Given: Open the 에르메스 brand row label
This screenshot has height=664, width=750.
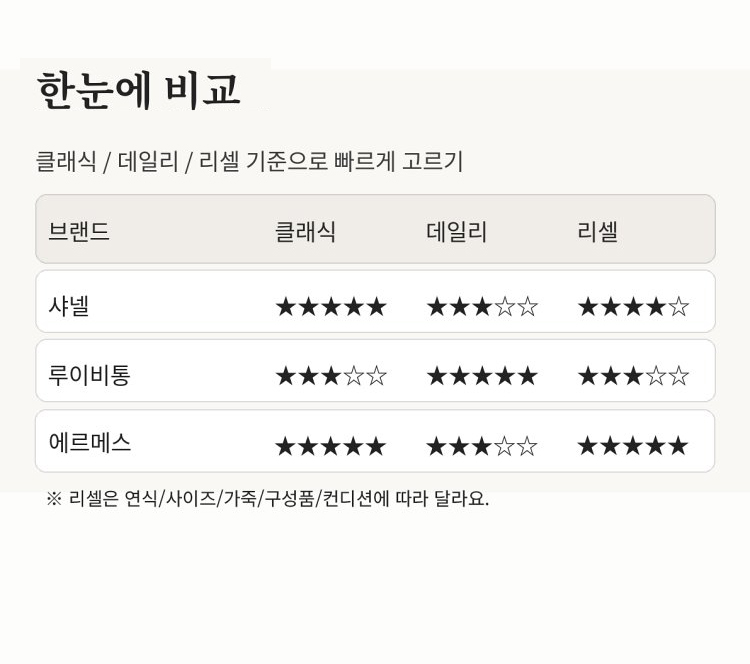Looking at the screenshot, I should point(89,443).
